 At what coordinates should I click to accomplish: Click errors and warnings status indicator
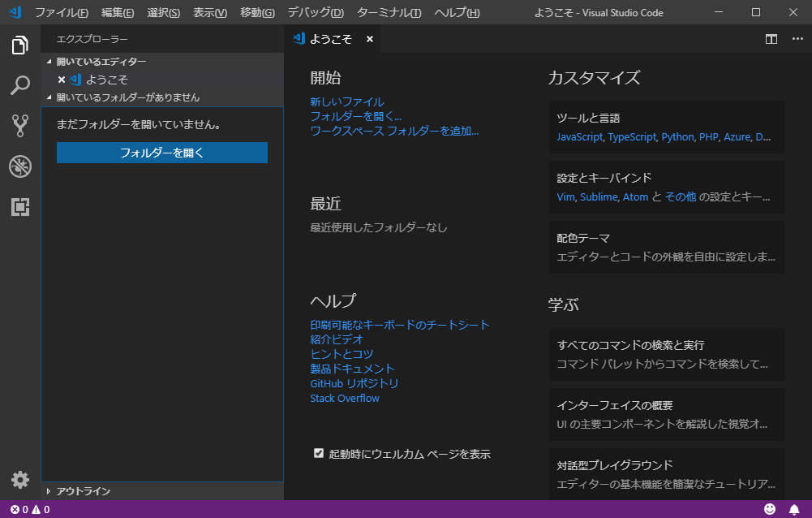coord(30,510)
